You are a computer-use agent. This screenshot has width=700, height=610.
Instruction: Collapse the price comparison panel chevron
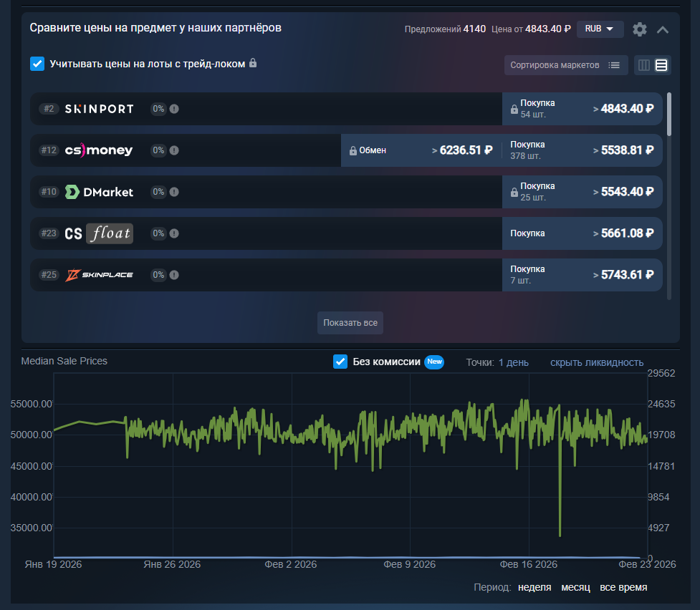[x=662, y=29]
